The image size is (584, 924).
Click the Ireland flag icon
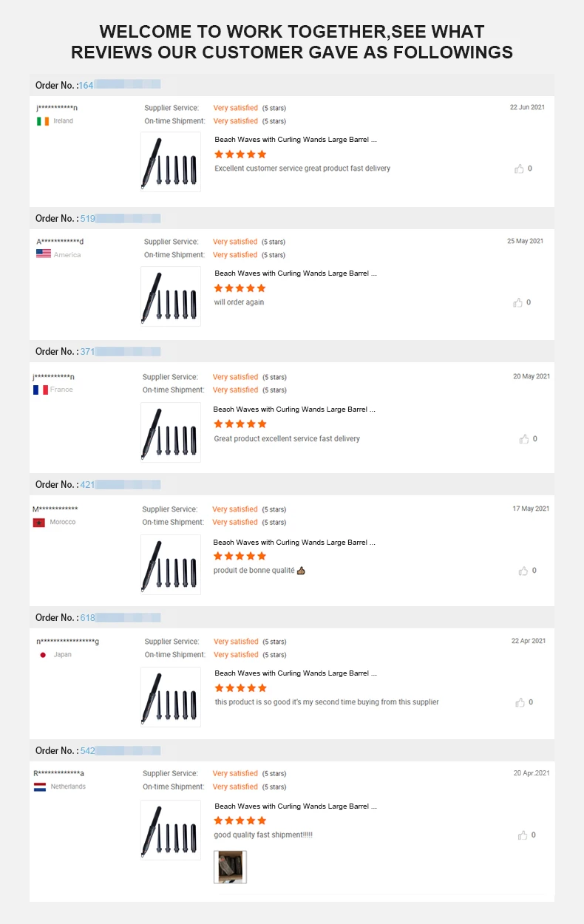[43, 121]
